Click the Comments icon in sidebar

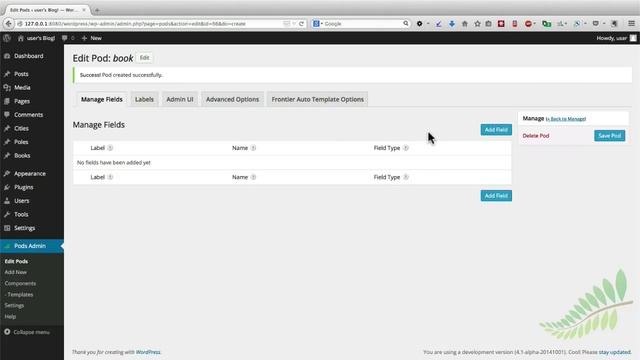point(7,115)
